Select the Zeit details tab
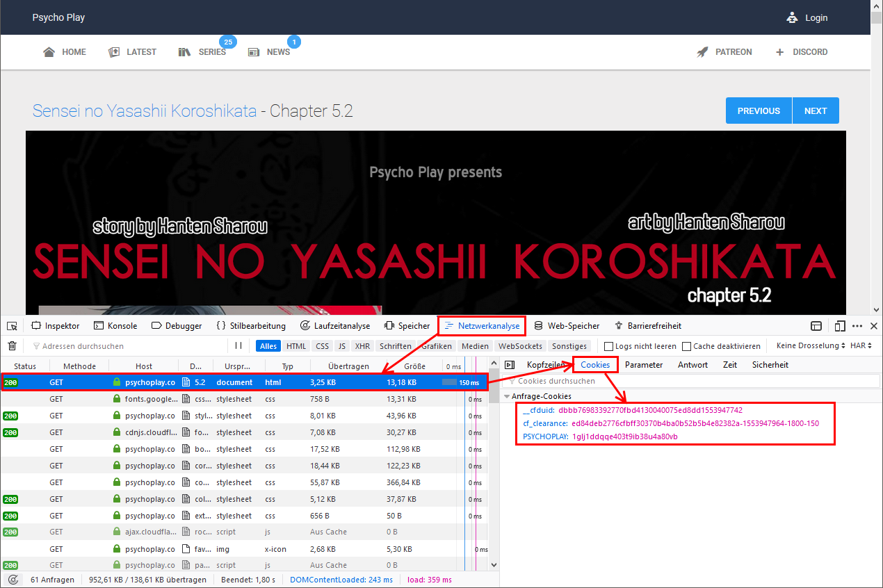Screen dimensions: 883x588 tap(730, 365)
